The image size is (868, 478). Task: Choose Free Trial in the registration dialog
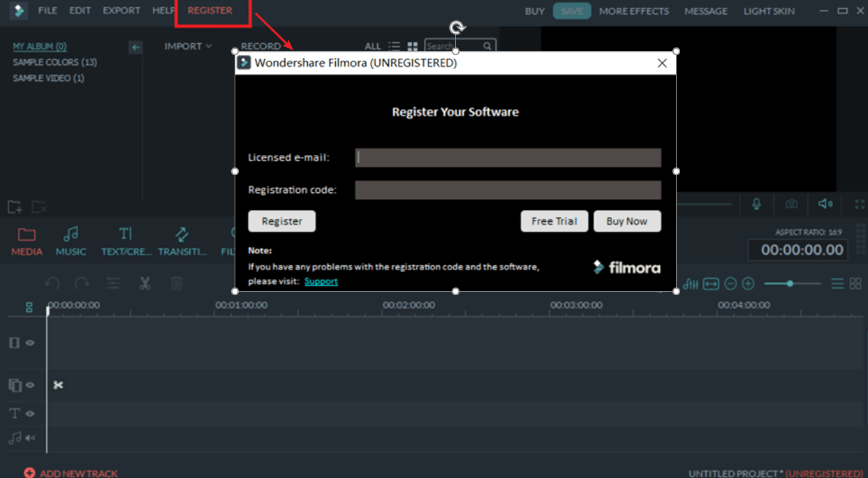coord(554,221)
